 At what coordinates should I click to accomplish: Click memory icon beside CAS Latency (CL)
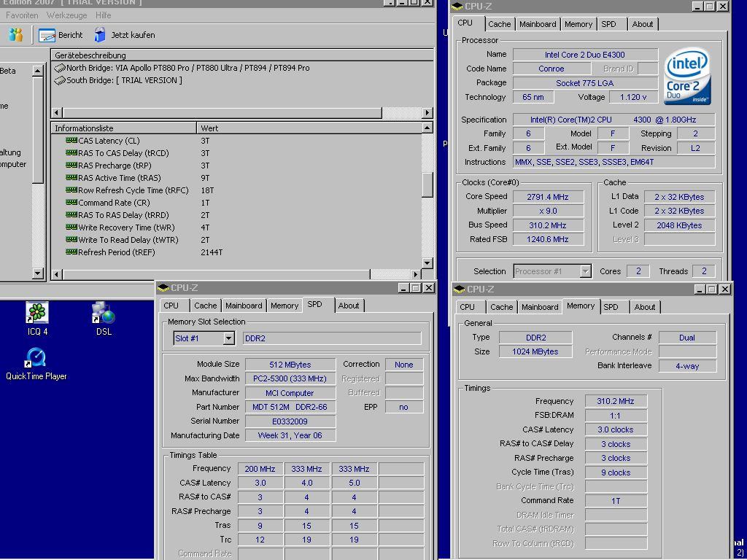tap(71, 141)
